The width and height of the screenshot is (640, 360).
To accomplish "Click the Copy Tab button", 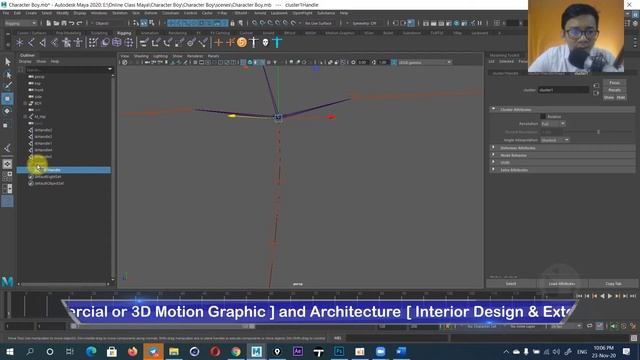I will [x=613, y=284].
